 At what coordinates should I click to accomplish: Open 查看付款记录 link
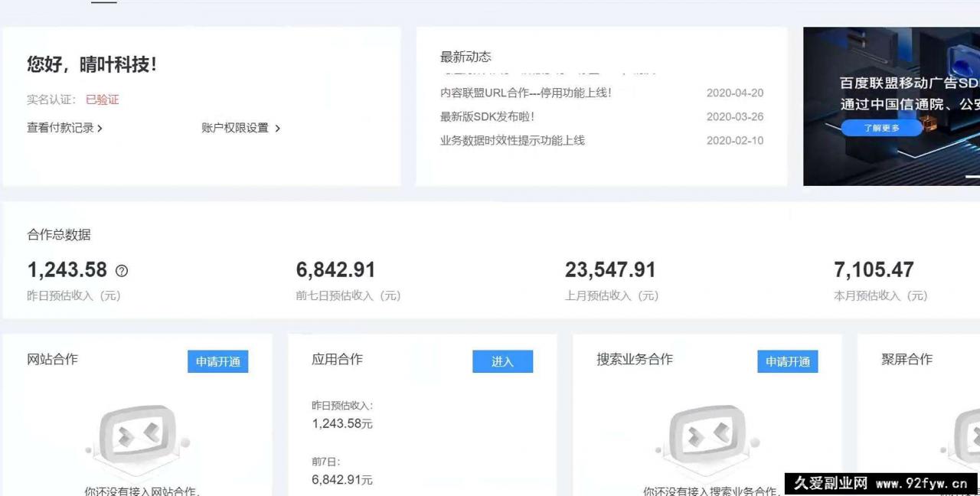click(x=64, y=128)
